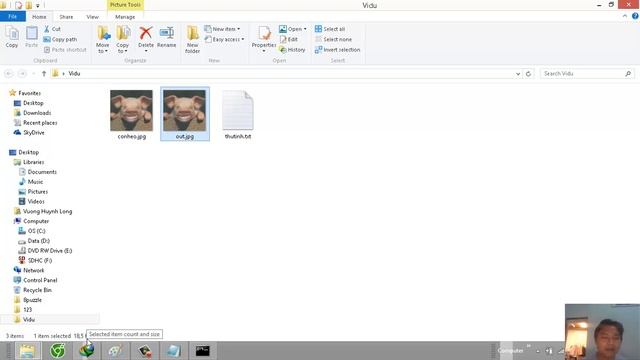Switch to the Share ribbon tab
This screenshot has width=640, height=360.
point(66,17)
